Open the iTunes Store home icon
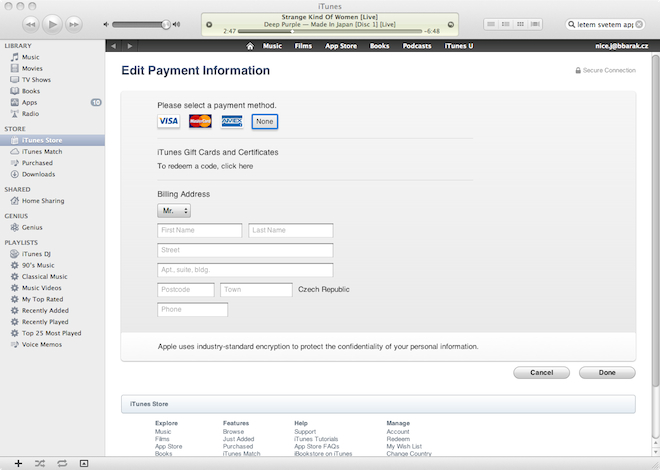The width and height of the screenshot is (660, 470). [x=250, y=46]
